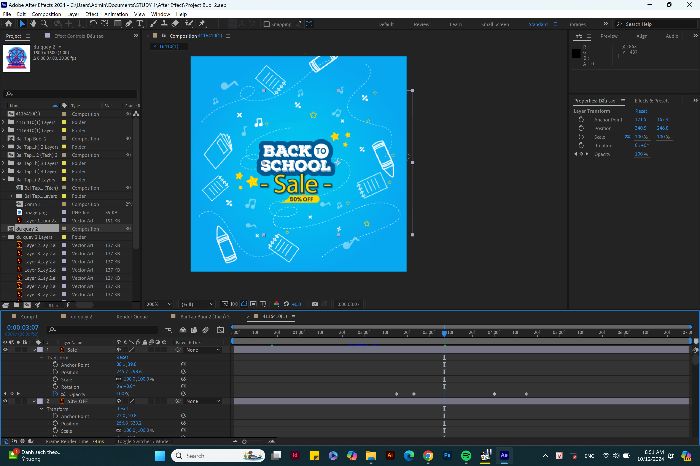Open File Explorer from the taskbar
This screenshot has height=466, width=700.
point(371,456)
